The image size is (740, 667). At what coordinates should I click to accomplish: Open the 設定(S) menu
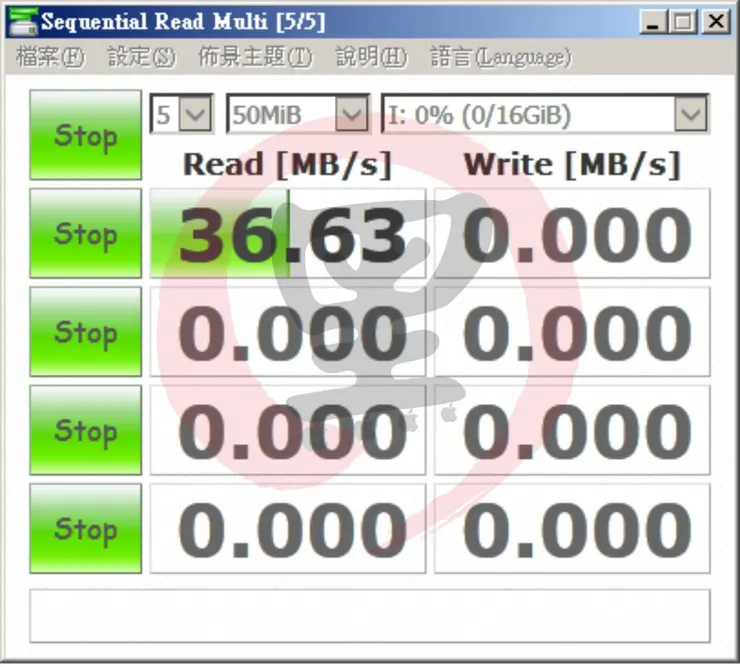(142, 57)
